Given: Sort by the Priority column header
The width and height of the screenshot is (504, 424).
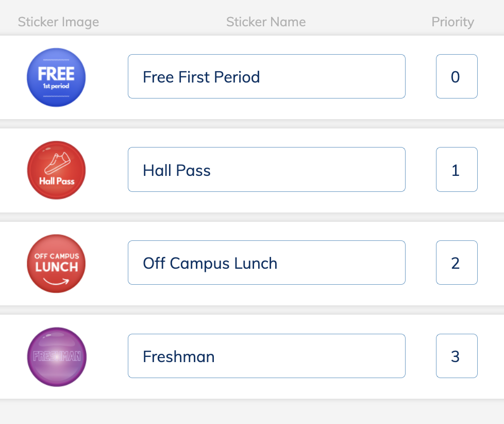Looking at the screenshot, I should (x=452, y=22).
